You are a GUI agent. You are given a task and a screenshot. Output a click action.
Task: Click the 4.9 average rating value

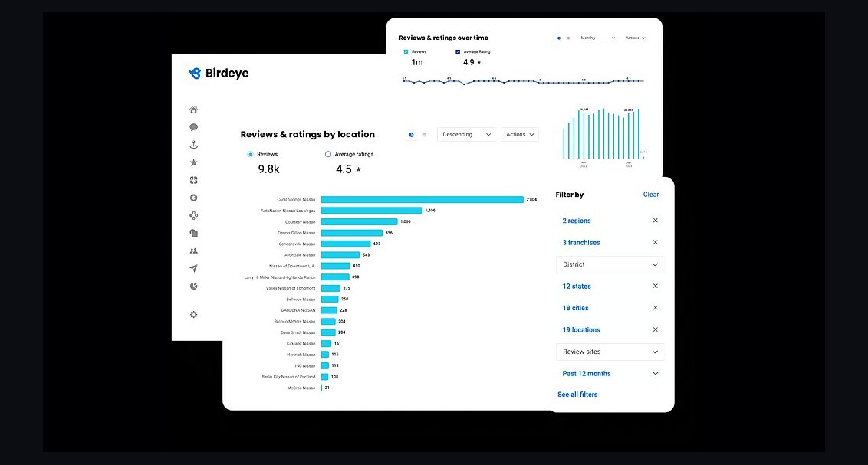point(469,63)
